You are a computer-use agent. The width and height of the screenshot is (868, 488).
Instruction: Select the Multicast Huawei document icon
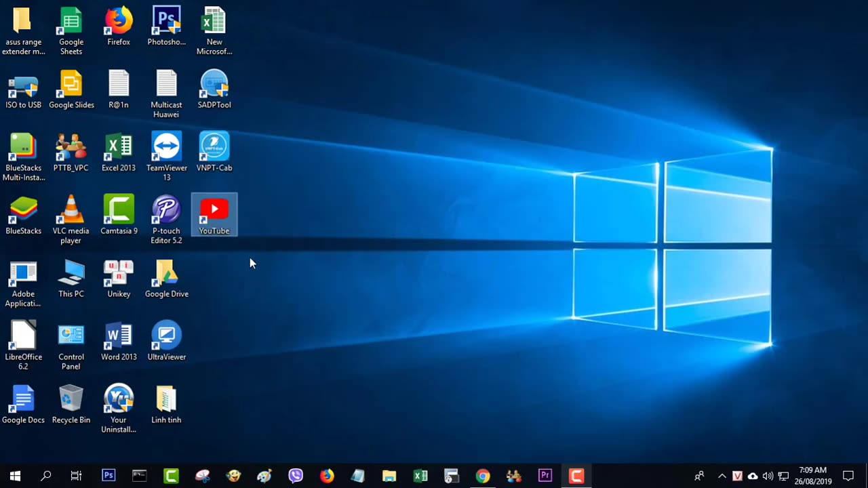[x=166, y=94]
